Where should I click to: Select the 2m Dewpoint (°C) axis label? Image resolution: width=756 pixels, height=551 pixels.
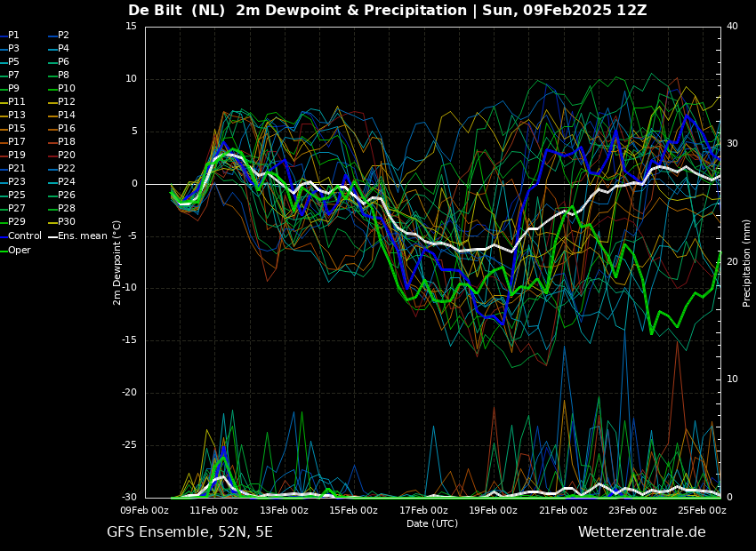117,262
